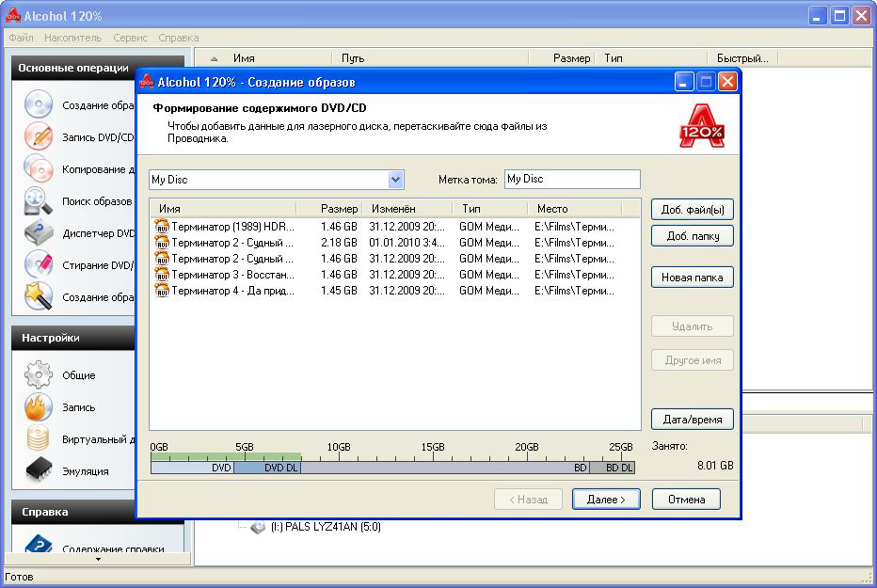
Task: Click the image search magnifier icon
Action: (x=38, y=200)
